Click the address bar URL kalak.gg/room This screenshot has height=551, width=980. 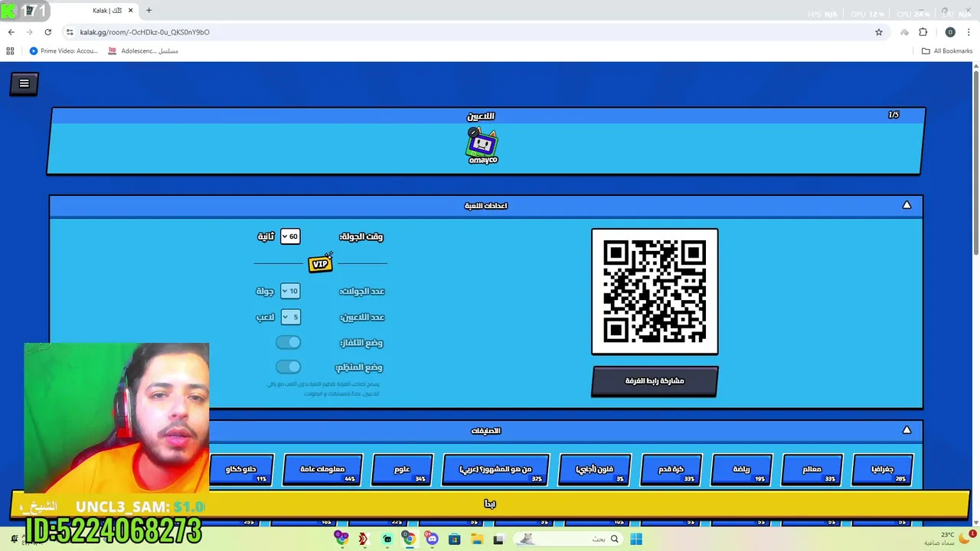[x=145, y=32]
